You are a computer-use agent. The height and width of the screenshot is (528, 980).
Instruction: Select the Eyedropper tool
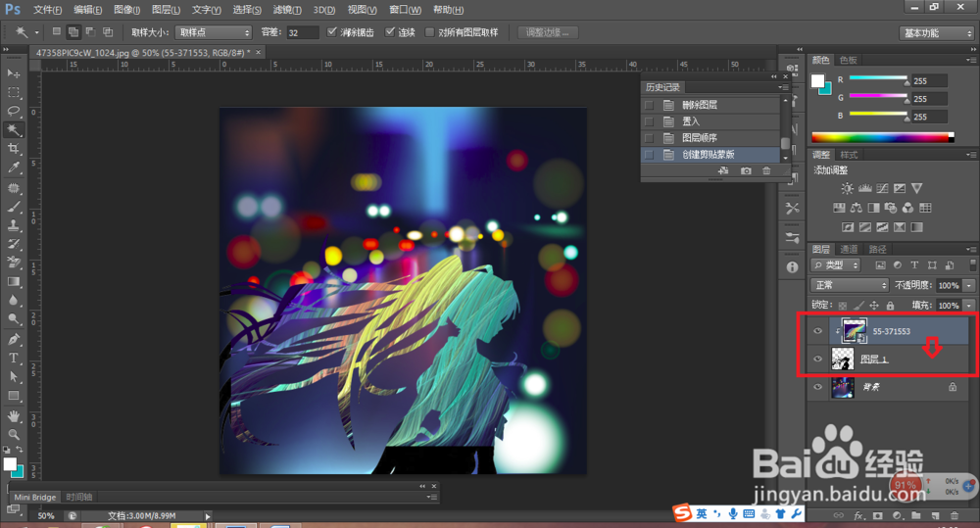tap(13, 168)
